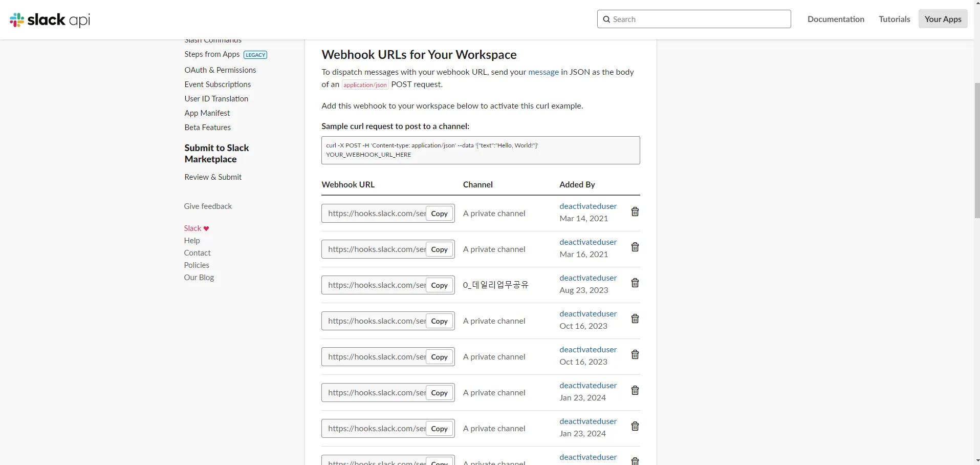Open deactivateduser profile above Aug 23, 2023
Viewport: 980px width, 465px height.
tap(588, 278)
